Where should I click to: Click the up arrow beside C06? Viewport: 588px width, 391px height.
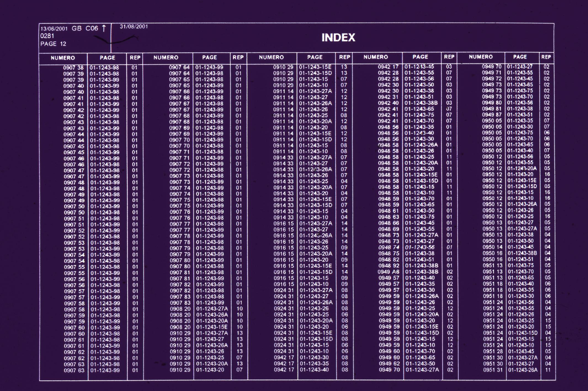click(x=104, y=28)
